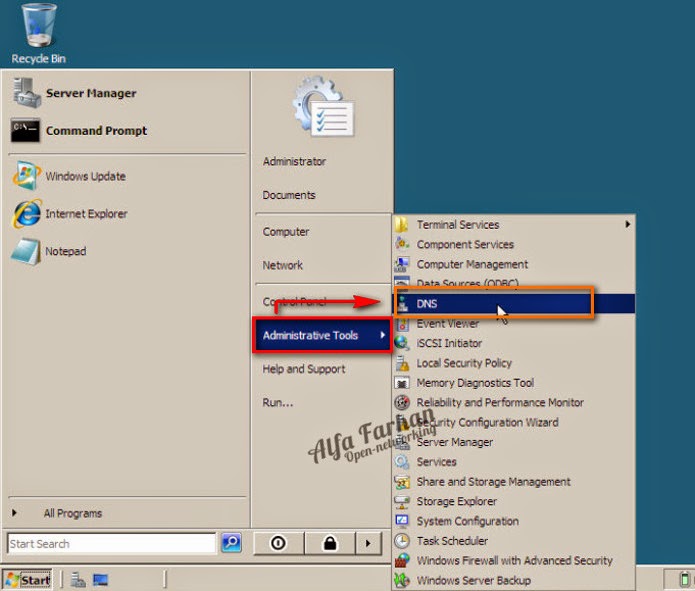Select Administrator in the Start menu
Image resolution: width=695 pixels, height=591 pixels.
tap(294, 161)
